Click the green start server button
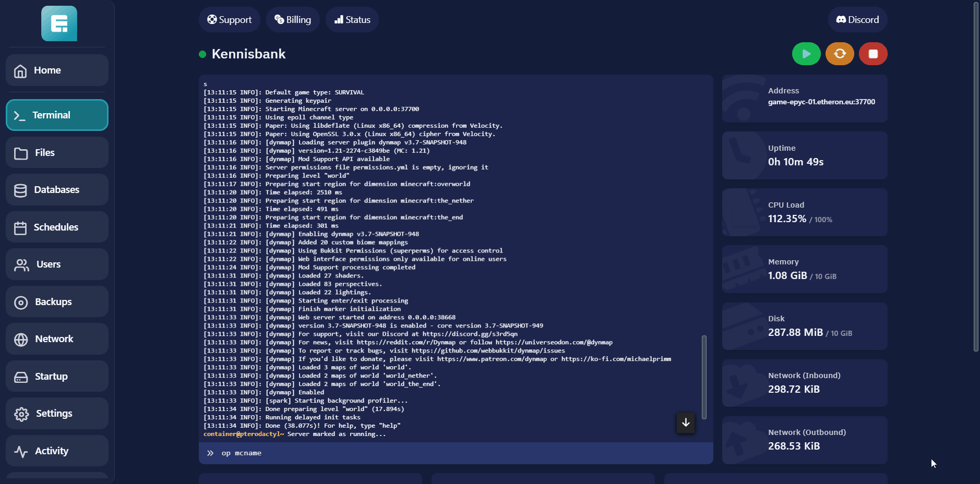 coord(806,54)
